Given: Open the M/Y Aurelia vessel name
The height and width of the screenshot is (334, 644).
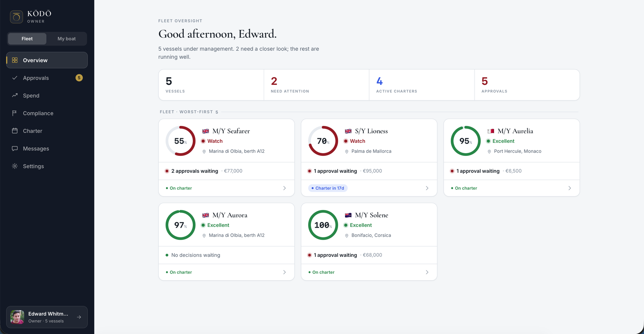Looking at the screenshot, I should [515, 131].
